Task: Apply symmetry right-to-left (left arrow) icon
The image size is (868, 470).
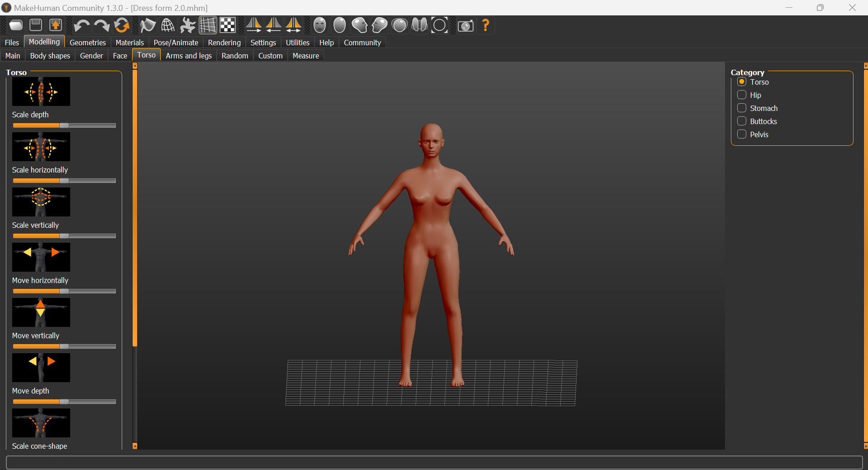Action: tap(273, 25)
